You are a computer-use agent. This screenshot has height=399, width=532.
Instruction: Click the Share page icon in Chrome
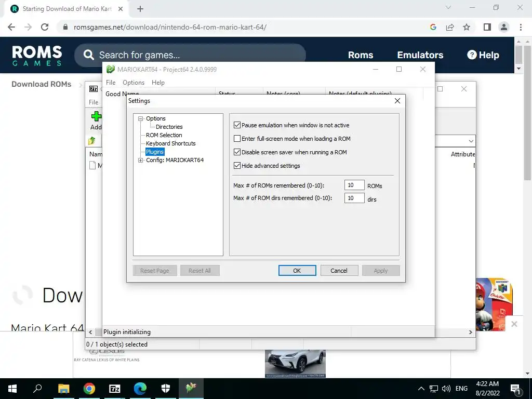[x=450, y=27]
